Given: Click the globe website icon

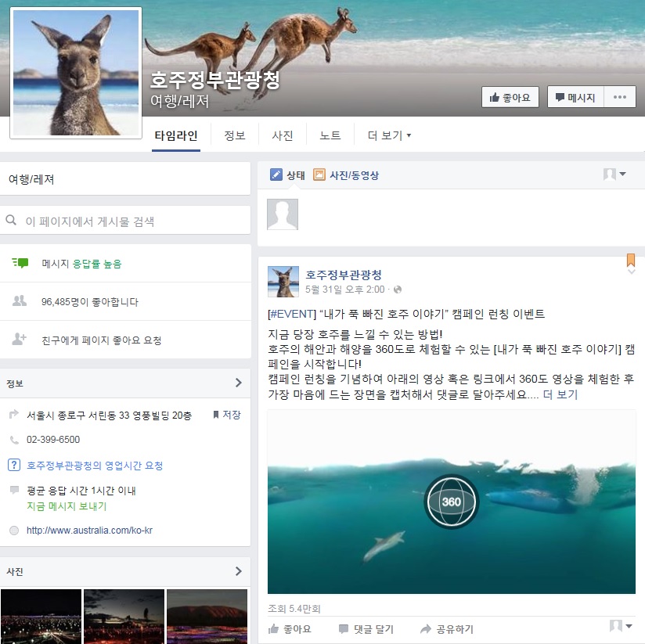Looking at the screenshot, I should point(14,531).
